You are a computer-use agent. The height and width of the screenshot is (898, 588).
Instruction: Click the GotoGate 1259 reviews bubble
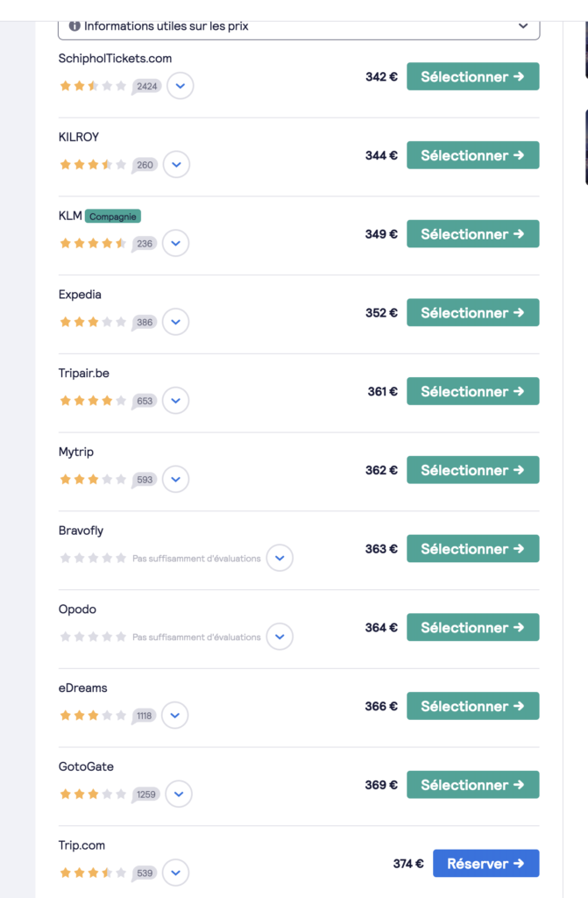click(146, 795)
